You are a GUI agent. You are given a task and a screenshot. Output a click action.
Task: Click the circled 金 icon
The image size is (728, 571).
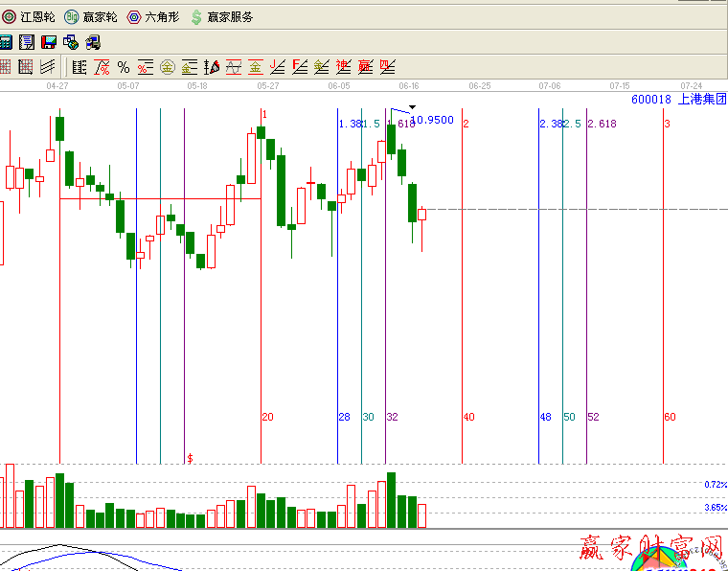pyautogui.click(x=168, y=67)
